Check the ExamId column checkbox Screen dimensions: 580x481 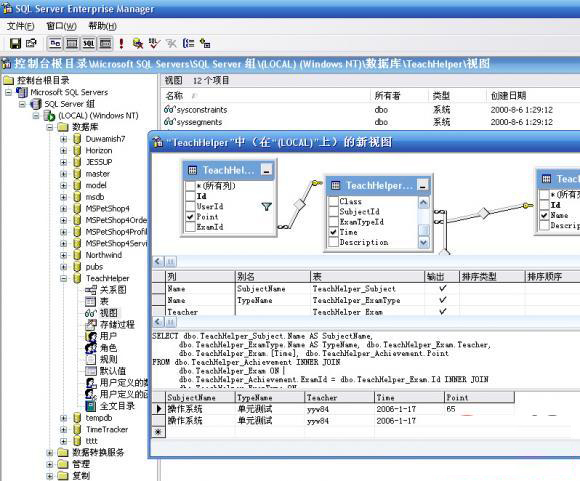point(190,227)
